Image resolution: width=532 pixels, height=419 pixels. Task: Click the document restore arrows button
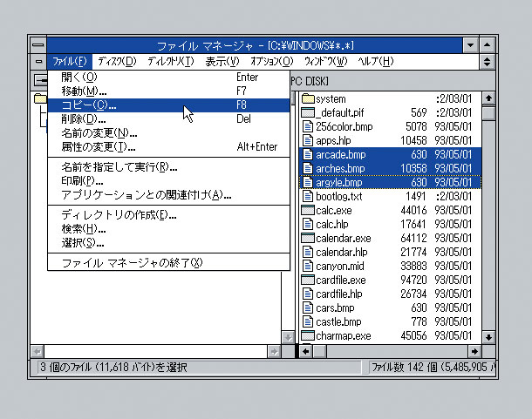point(487,62)
